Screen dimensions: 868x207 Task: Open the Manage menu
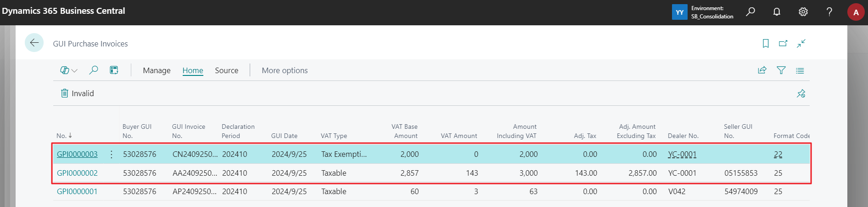[157, 70]
